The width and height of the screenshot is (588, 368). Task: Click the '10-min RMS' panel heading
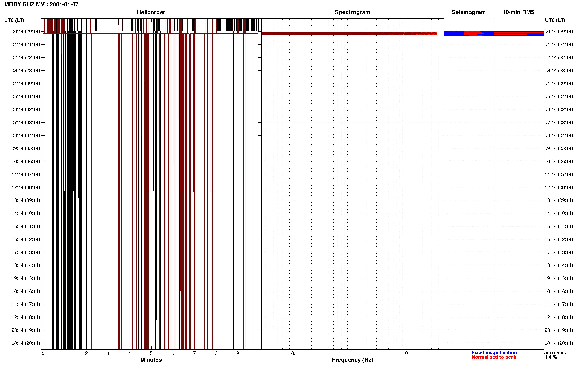[x=518, y=12]
